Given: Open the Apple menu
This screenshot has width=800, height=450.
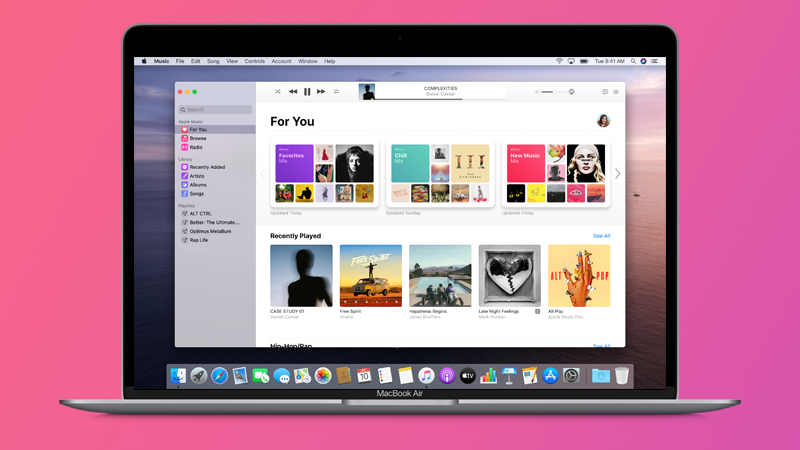Looking at the screenshot, I should click(144, 61).
